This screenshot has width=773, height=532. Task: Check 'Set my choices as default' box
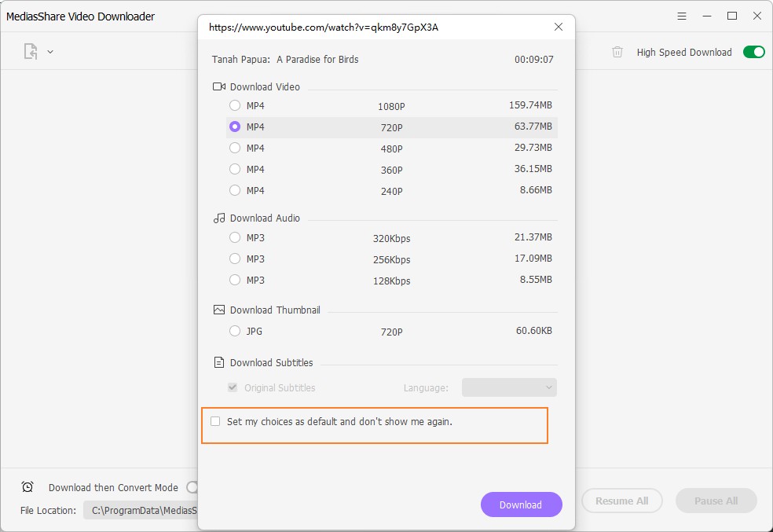pyautogui.click(x=215, y=422)
